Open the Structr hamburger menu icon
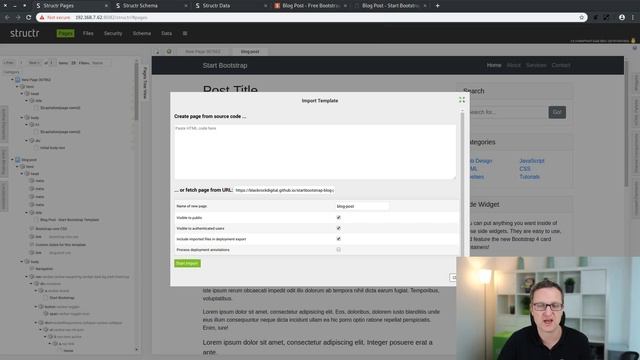This screenshot has height=360, width=640. point(185,33)
